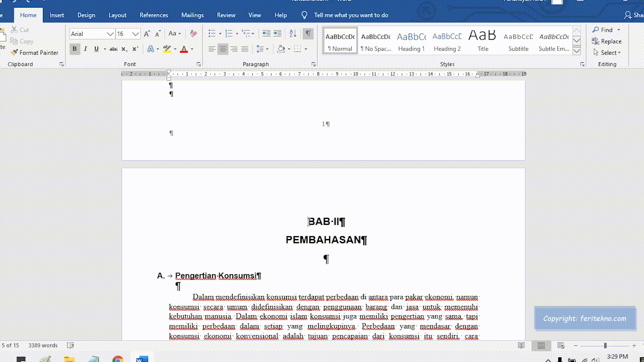Viewport: 644px width, 362px height.
Task: Toggle superscript formatting
Action: [x=135, y=49]
